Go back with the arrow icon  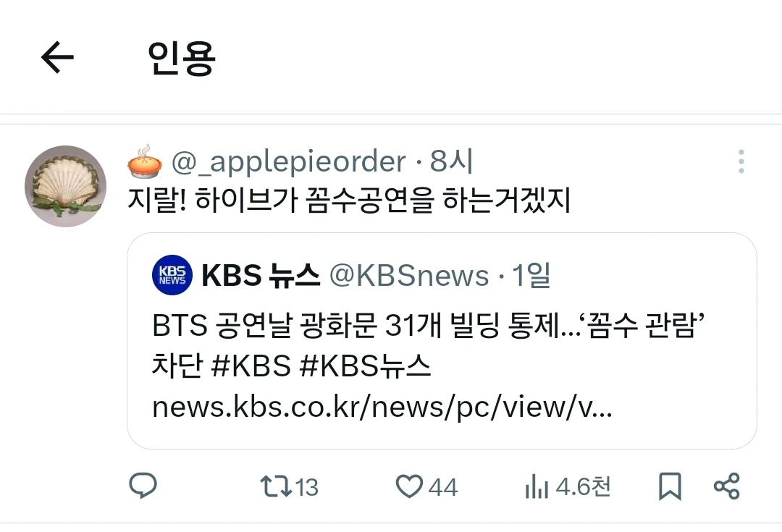coord(57,57)
